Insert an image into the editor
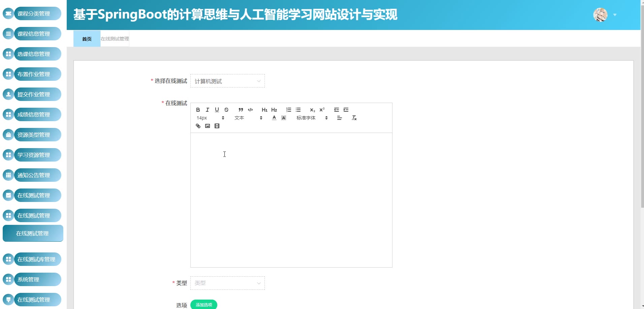This screenshot has height=309, width=644. (207, 126)
